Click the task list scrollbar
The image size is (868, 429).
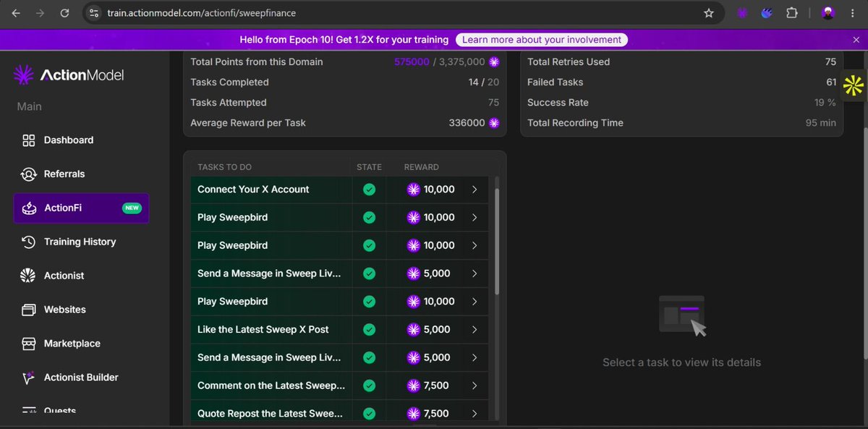coord(496,241)
